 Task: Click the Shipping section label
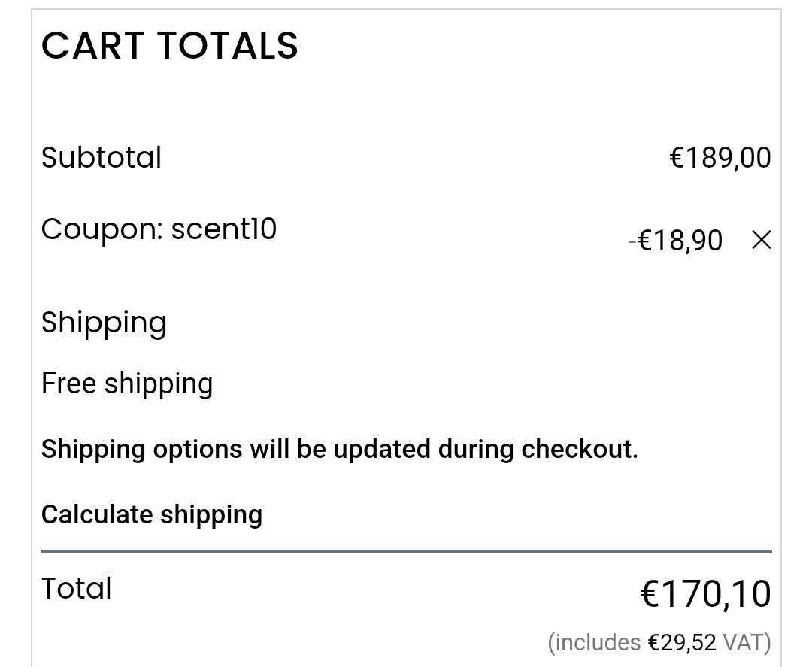coord(104,323)
